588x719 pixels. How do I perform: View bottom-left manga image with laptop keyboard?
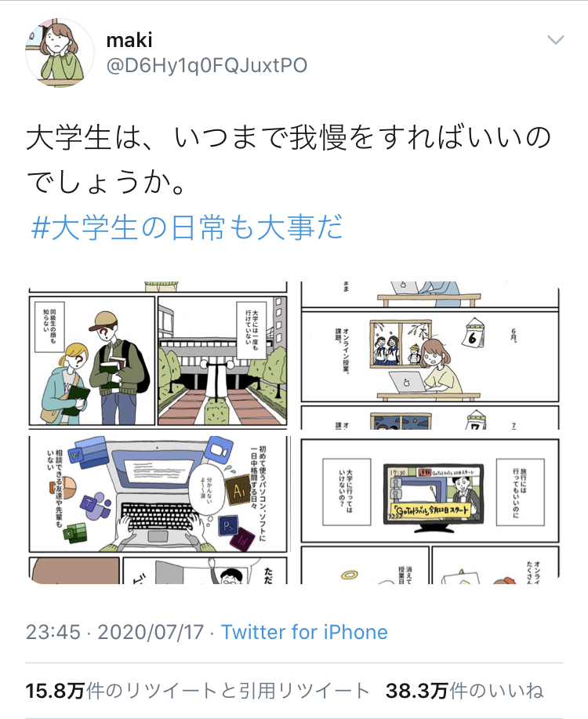(x=158, y=510)
